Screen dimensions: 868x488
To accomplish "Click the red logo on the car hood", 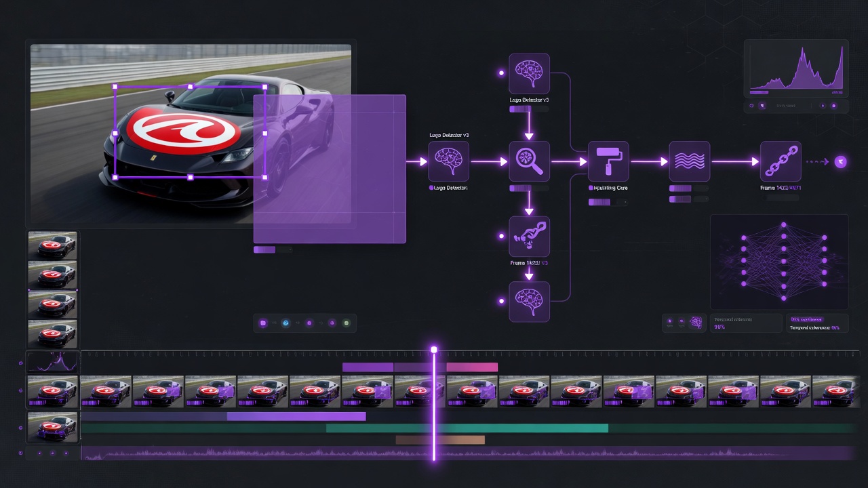I will [183, 131].
